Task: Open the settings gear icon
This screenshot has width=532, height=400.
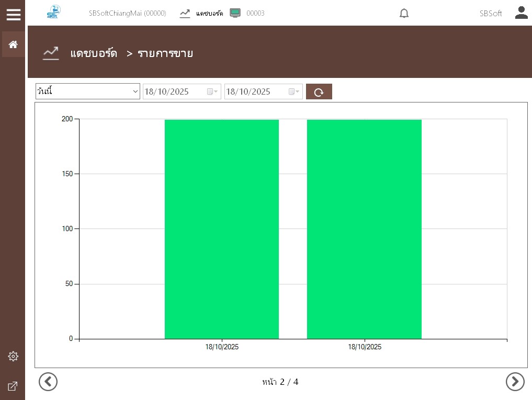Action: [x=13, y=356]
